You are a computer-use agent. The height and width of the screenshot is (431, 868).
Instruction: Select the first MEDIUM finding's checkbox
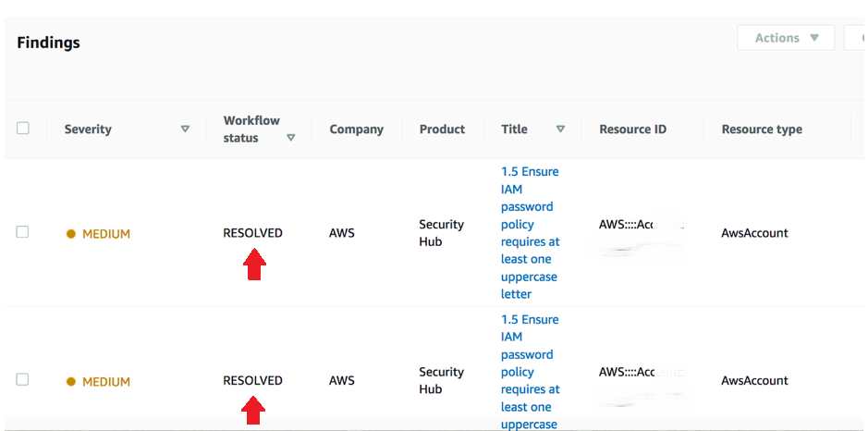[x=22, y=231]
